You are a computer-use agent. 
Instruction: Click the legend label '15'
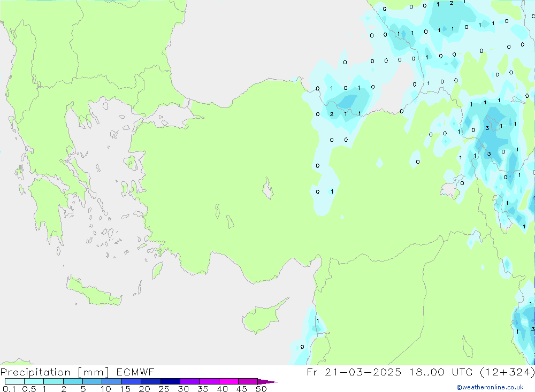(125, 389)
